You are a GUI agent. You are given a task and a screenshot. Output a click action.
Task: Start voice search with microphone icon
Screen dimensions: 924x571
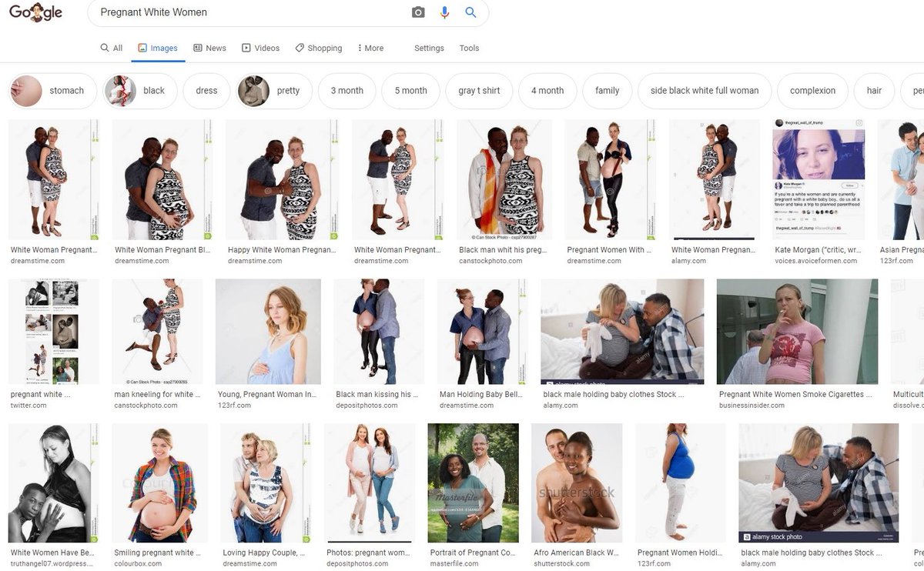[x=444, y=12]
